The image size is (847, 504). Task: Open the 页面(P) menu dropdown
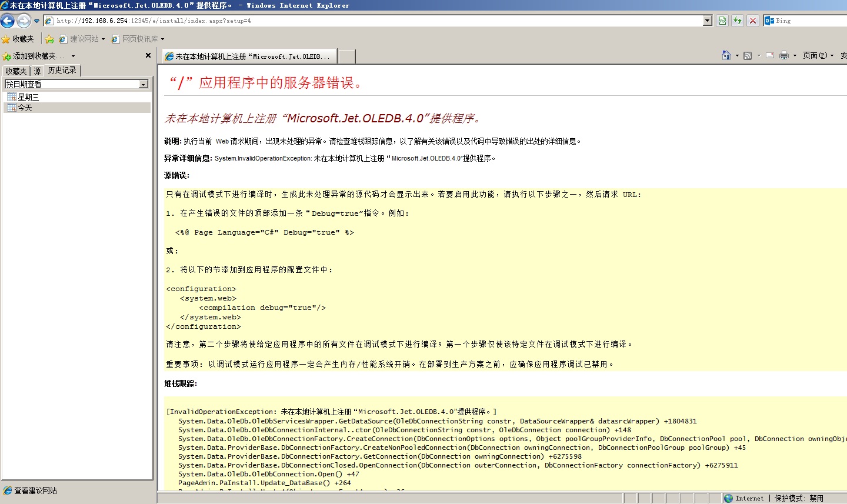click(818, 56)
